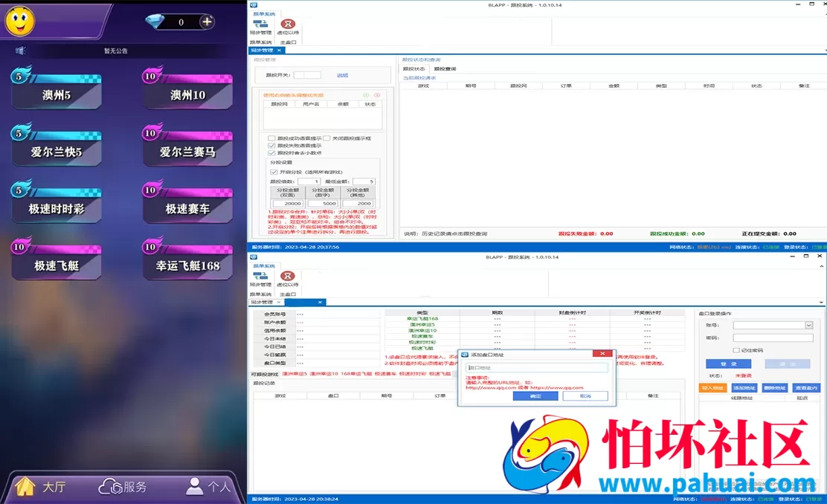Viewport: 827px width, 504px height.
Task: Click the smiley avatar at top left
Action: (x=19, y=21)
